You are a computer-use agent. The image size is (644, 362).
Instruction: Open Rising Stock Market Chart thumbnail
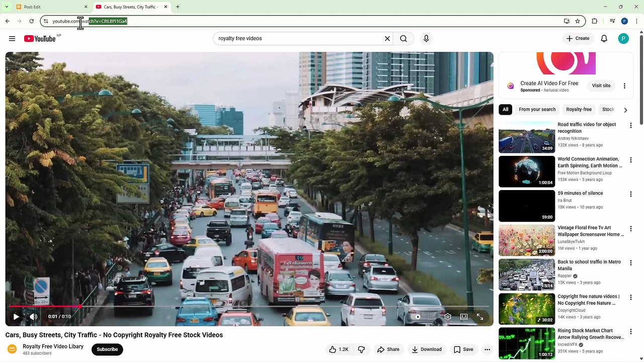[x=527, y=343]
